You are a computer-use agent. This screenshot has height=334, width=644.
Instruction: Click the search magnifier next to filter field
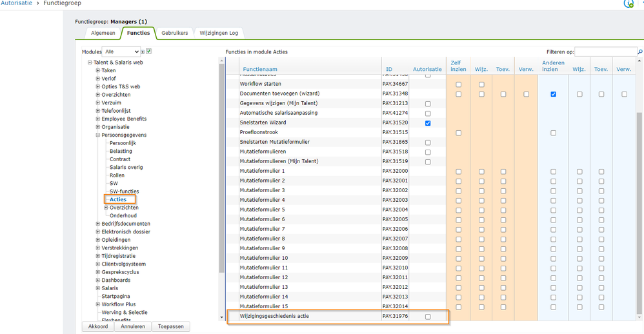coord(640,52)
